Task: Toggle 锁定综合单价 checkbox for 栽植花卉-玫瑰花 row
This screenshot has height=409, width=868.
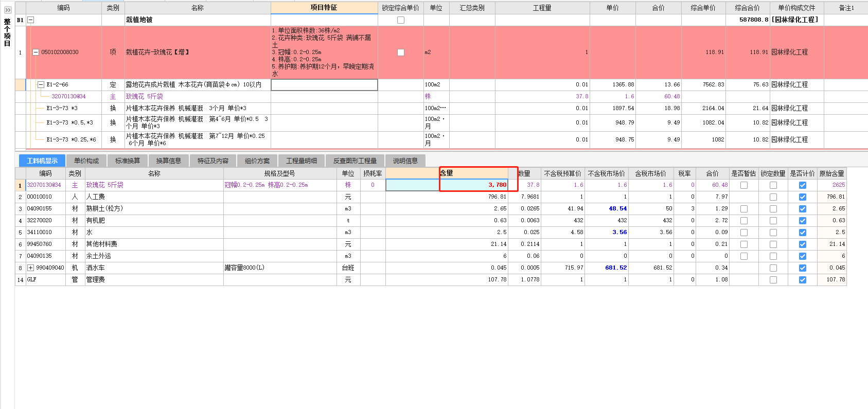Action: pos(401,52)
